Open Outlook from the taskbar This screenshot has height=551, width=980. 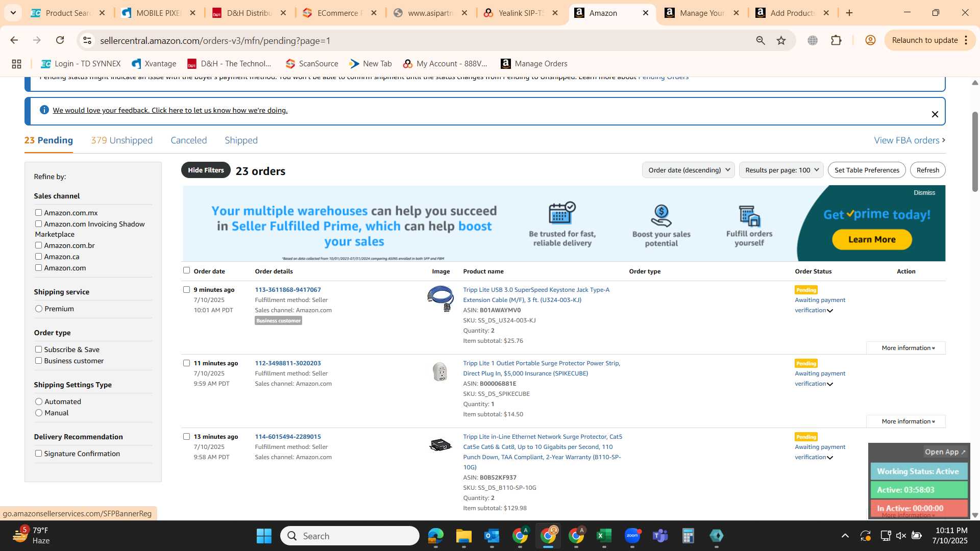pyautogui.click(x=492, y=536)
